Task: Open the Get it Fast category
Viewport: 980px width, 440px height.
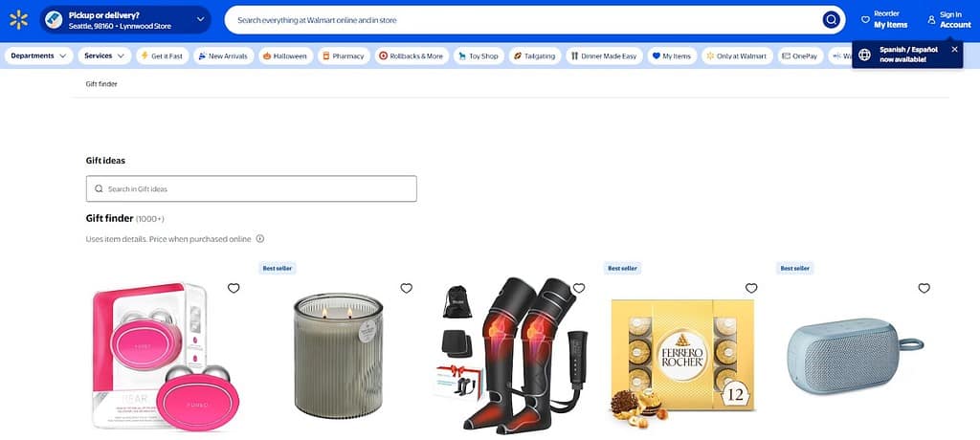Action: point(162,55)
